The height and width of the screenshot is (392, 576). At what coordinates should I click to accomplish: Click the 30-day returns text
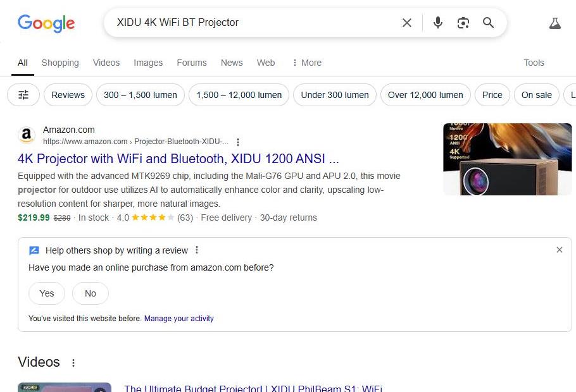pos(289,217)
